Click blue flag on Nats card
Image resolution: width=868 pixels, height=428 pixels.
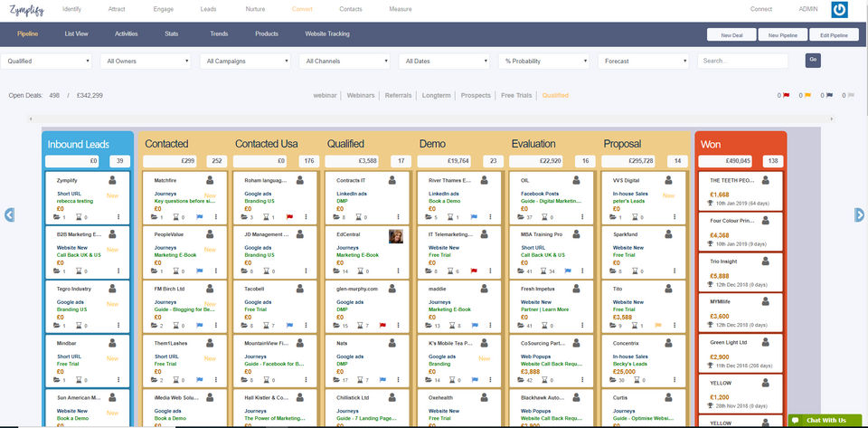click(x=382, y=380)
